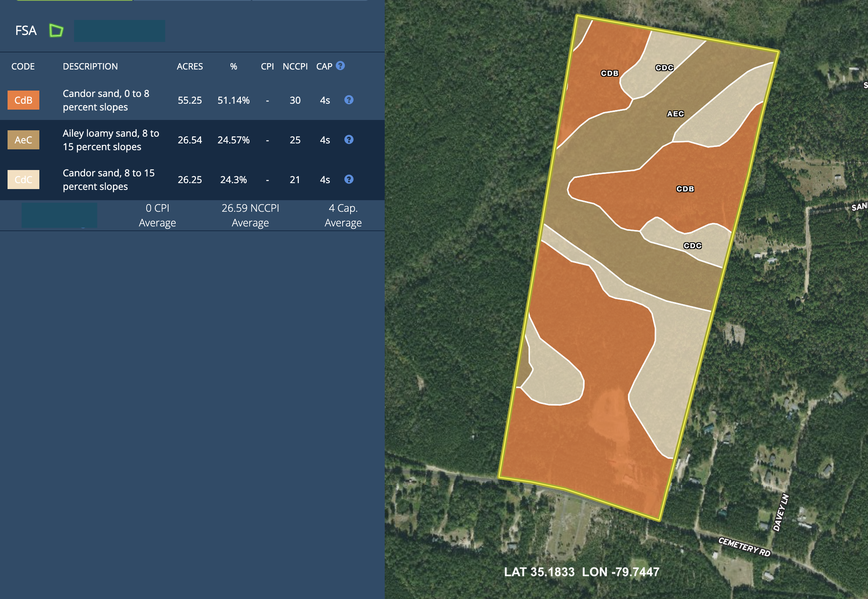Viewport: 868px width, 599px height.
Task: Click the upper CDB map label
Action: pyautogui.click(x=609, y=73)
